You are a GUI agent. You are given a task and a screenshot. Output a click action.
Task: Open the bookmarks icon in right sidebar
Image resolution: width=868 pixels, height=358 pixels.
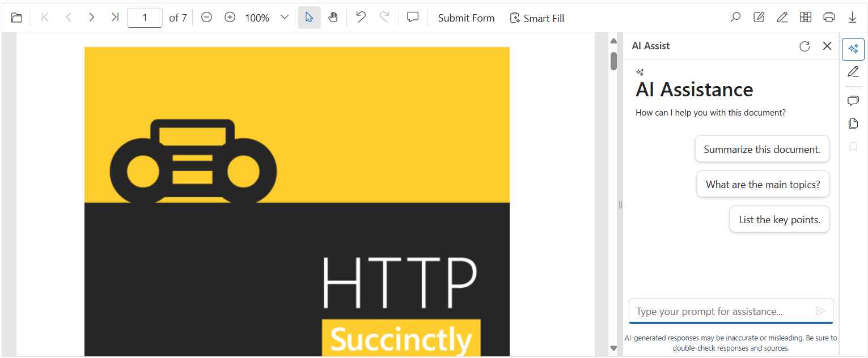[x=853, y=147]
